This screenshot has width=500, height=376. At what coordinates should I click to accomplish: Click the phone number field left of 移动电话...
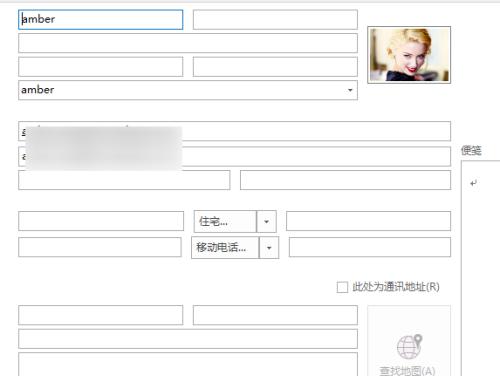(100, 247)
